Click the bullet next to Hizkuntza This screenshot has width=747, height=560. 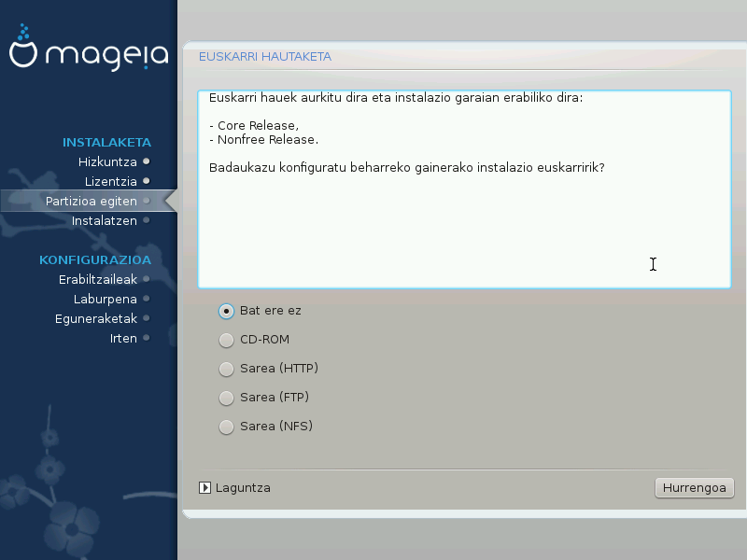[x=147, y=161]
